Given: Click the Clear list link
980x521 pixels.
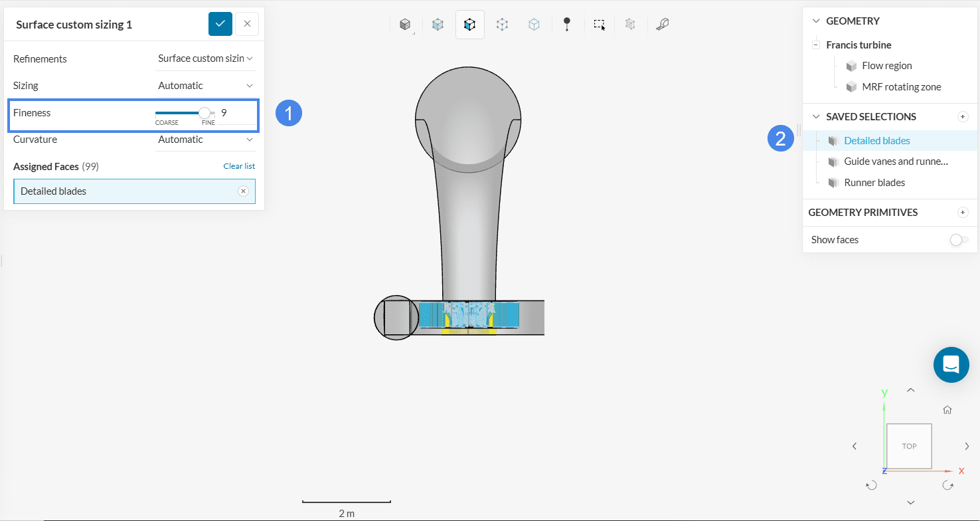Looking at the screenshot, I should tap(239, 166).
